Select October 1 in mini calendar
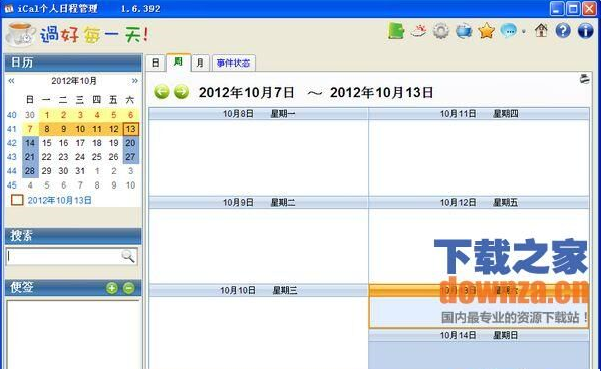 pyautogui.click(x=47, y=115)
